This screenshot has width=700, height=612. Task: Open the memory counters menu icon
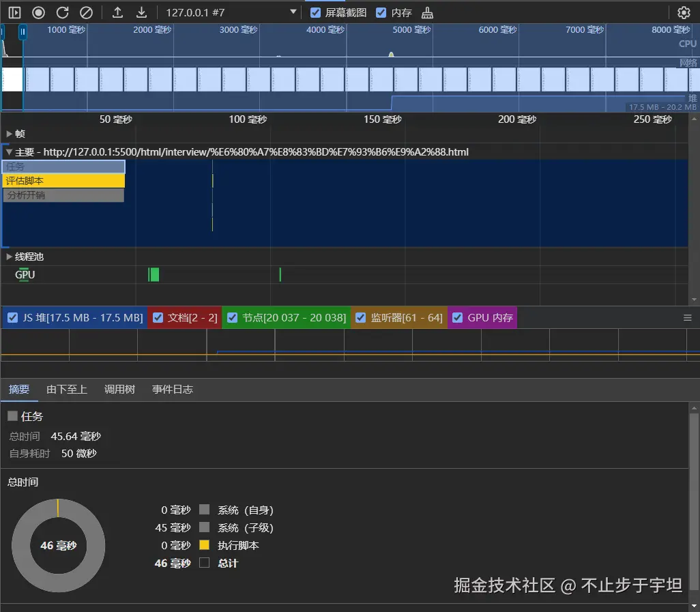[688, 318]
